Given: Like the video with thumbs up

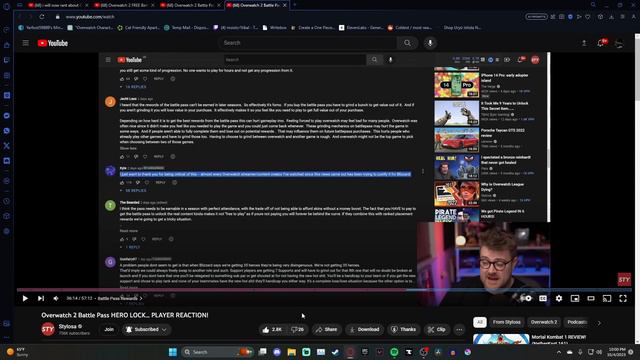Looking at the screenshot, I should click(273, 329).
